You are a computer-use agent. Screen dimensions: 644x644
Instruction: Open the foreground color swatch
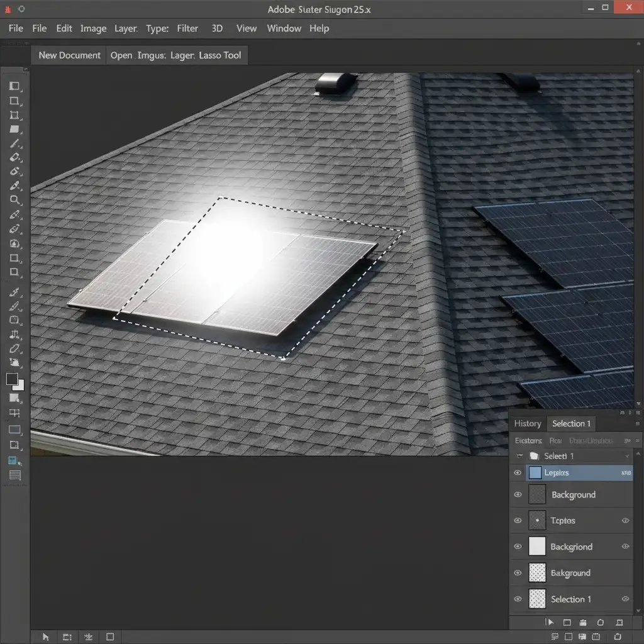[12, 379]
